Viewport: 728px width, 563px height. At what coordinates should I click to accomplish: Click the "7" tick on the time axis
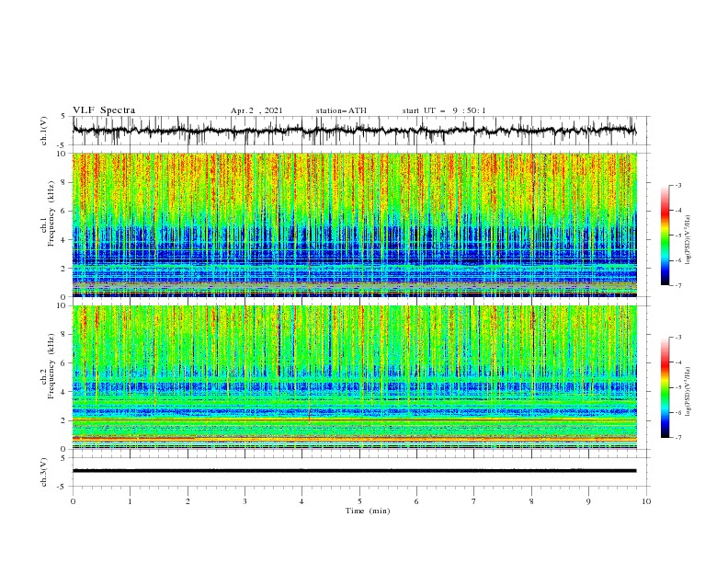474,501
